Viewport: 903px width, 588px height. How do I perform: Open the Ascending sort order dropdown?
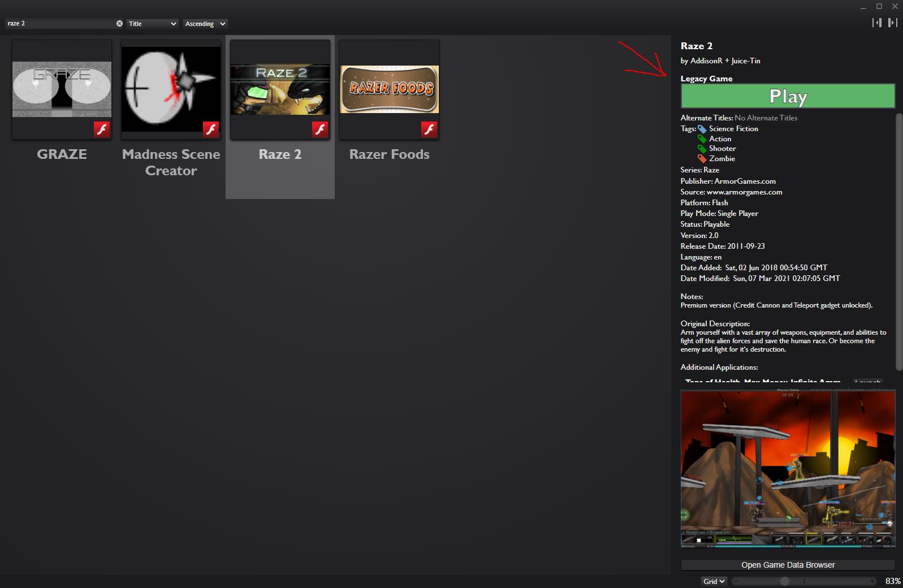(205, 24)
